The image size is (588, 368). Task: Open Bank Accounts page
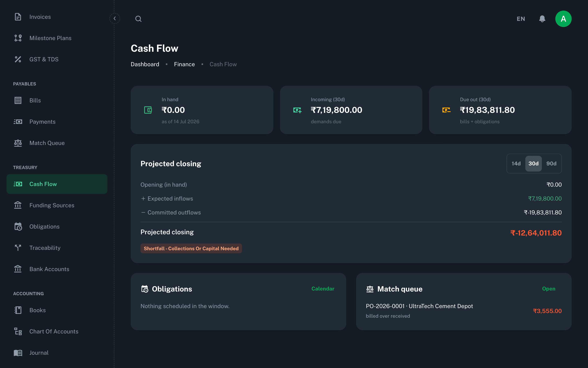click(57, 269)
